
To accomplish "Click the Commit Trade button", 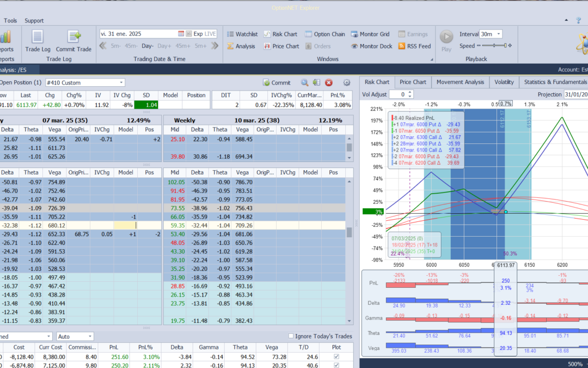I will pyautogui.click(x=73, y=41).
